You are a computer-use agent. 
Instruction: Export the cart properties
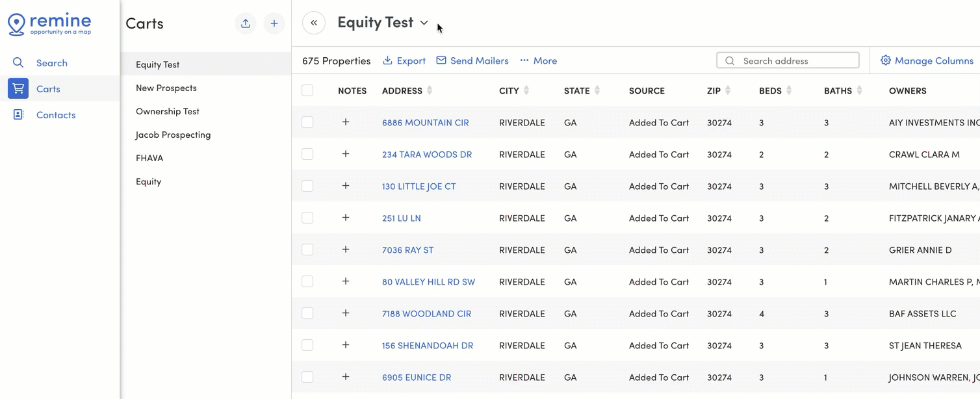404,60
